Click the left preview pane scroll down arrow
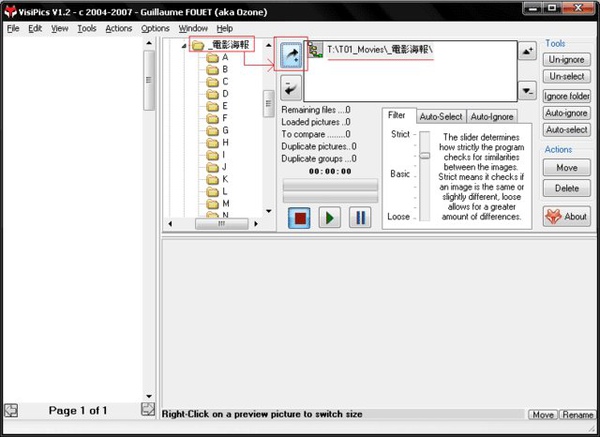Viewport: 600px width, 437px height. (x=149, y=396)
